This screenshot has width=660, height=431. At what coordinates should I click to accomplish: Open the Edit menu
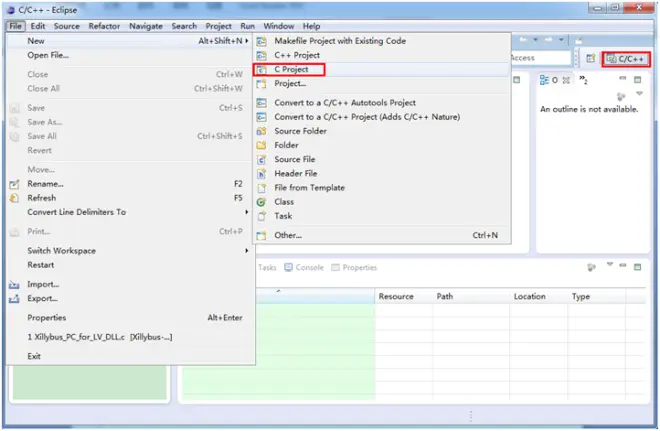(37, 26)
